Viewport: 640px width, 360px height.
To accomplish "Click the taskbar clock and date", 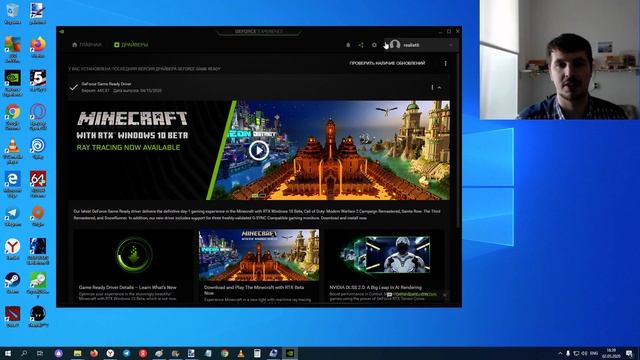I will coord(611,353).
